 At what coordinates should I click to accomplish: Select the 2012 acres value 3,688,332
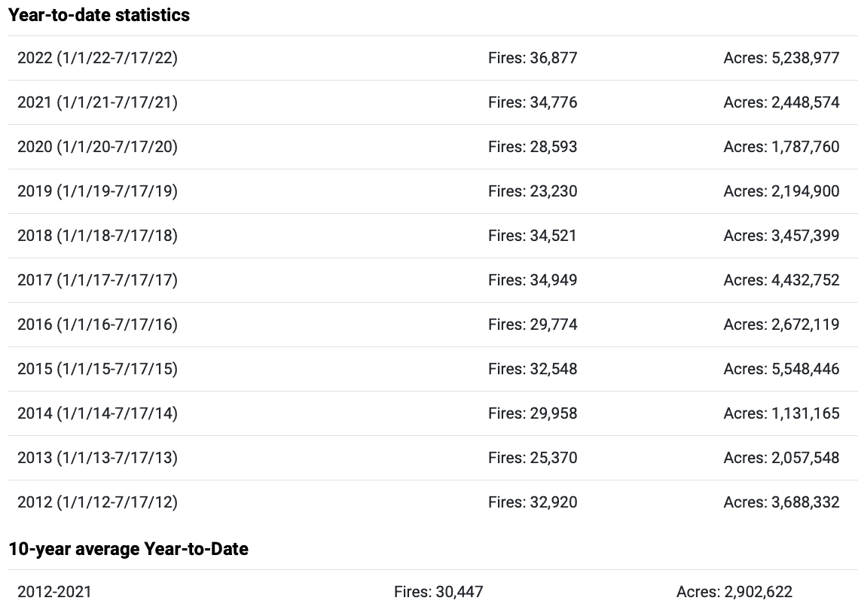pyautogui.click(x=781, y=502)
